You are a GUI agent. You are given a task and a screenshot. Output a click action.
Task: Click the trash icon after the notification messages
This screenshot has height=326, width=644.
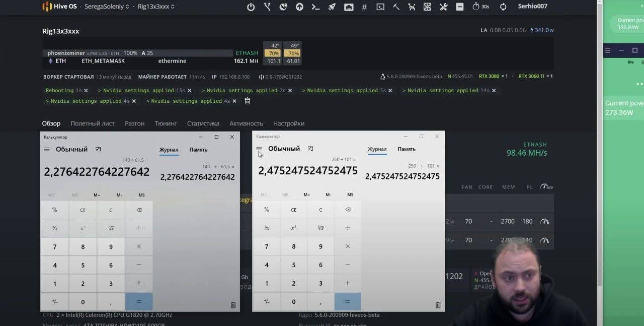point(247,101)
